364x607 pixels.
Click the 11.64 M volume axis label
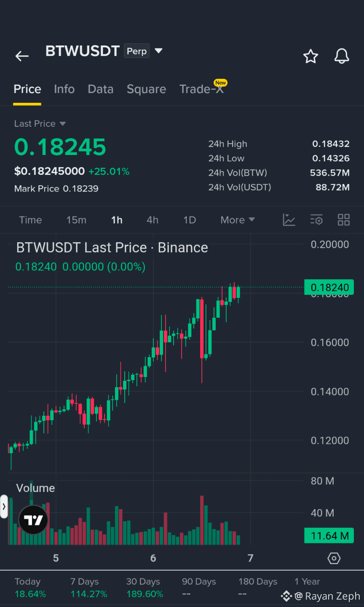coord(329,536)
